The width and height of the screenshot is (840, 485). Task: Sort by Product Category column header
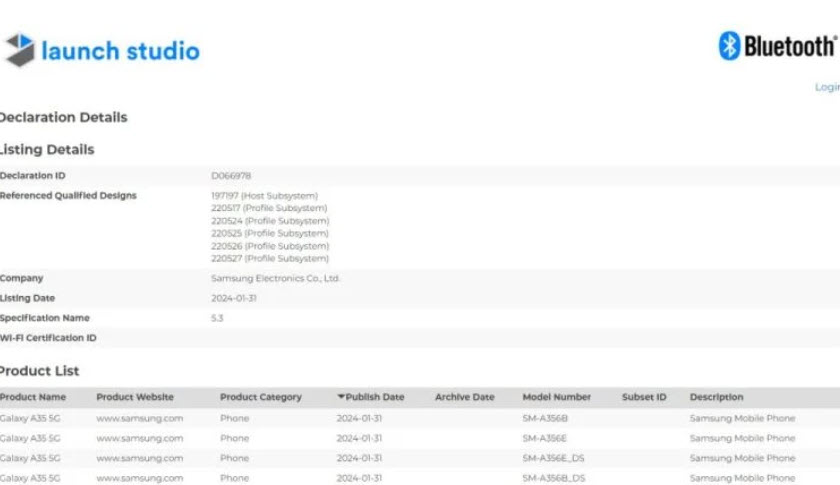pos(261,397)
